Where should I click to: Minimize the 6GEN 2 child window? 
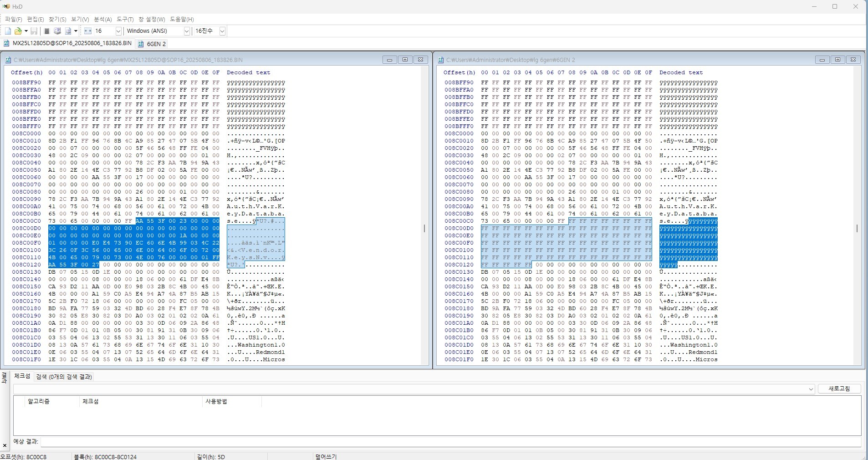[x=822, y=60]
